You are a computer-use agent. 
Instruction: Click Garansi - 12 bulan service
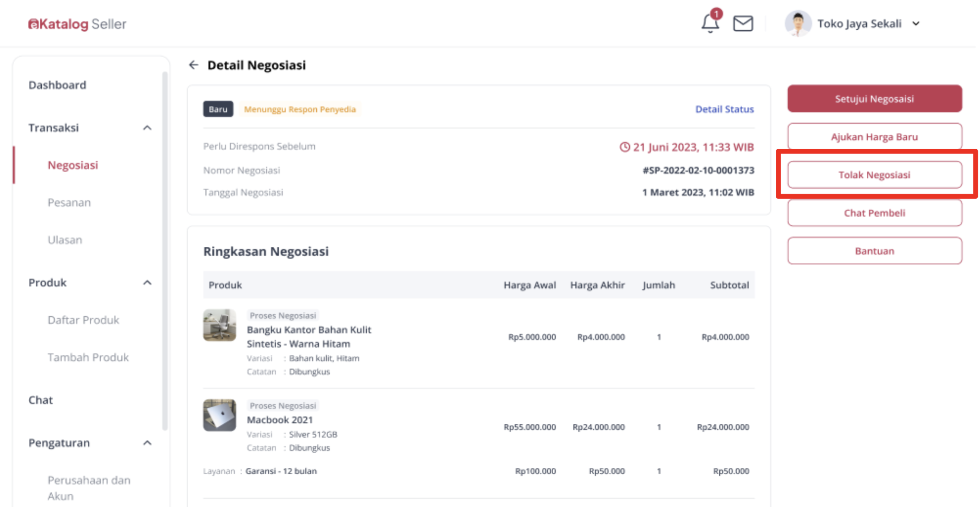pyautogui.click(x=281, y=471)
